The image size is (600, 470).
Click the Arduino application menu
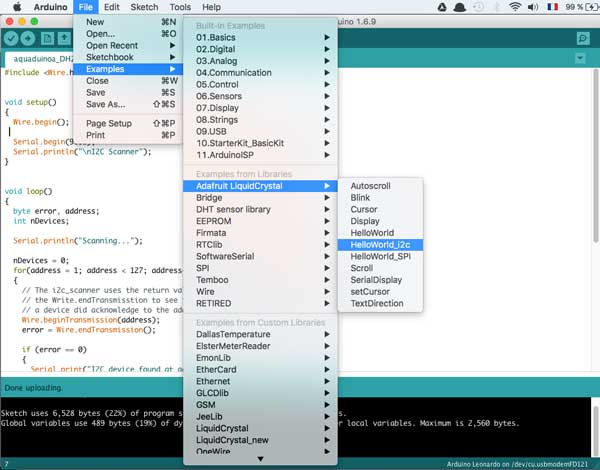click(50, 7)
